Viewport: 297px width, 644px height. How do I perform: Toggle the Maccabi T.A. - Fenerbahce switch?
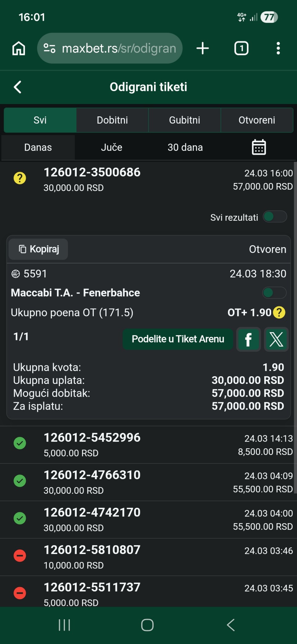click(274, 293)
